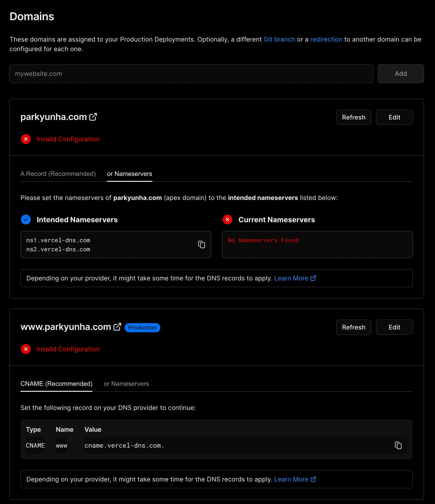Click the red X icon beside Current Nameservers
The width and height of the screenshot is (435, 504).
click(x=227, y=220)
